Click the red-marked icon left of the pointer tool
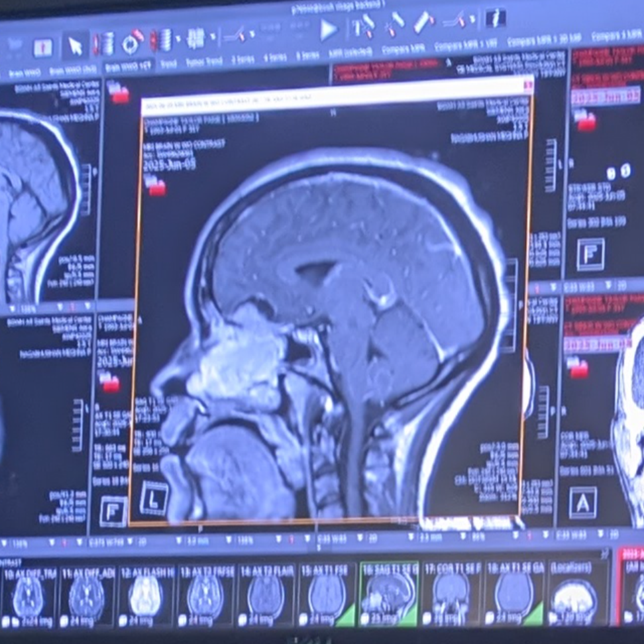This screenshot has height=644, width=644. click(x=42, y=47)
